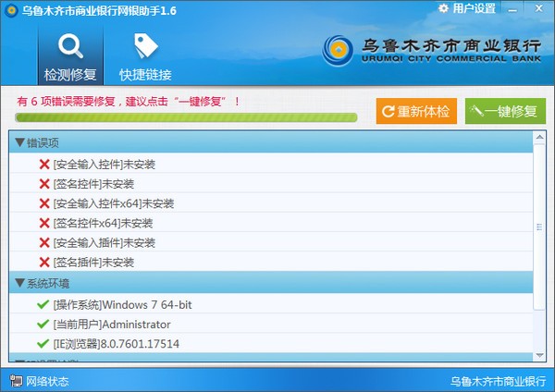Click green check beside [当前用户]Administrator

coord(43,324)
